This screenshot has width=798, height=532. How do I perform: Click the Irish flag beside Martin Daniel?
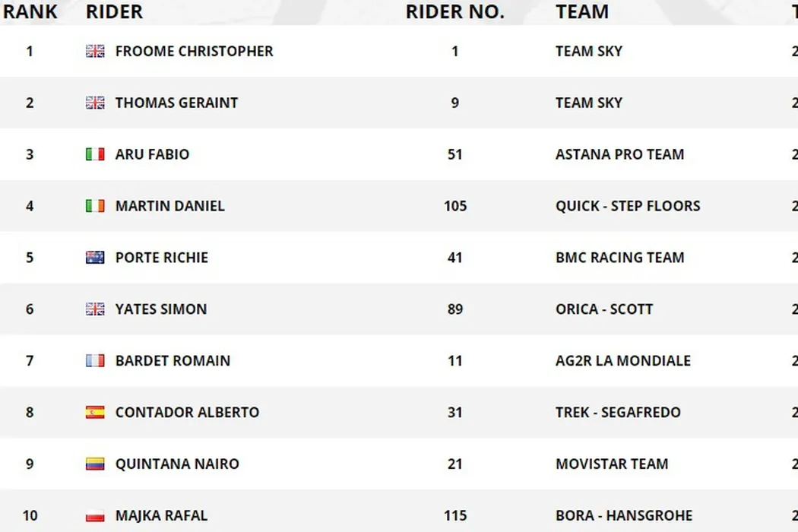pos(95,206)
